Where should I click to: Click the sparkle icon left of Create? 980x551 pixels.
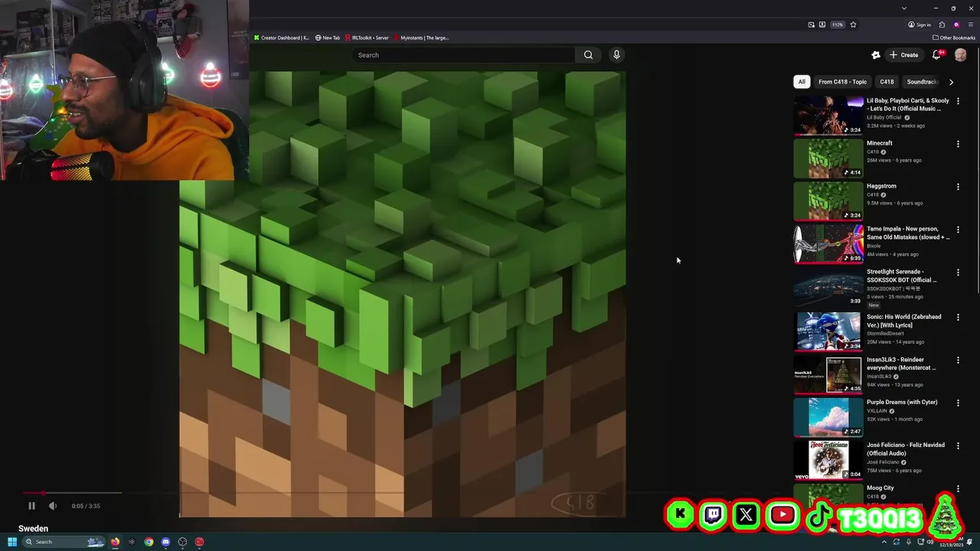pyautogui.click(x=876, y=55)
